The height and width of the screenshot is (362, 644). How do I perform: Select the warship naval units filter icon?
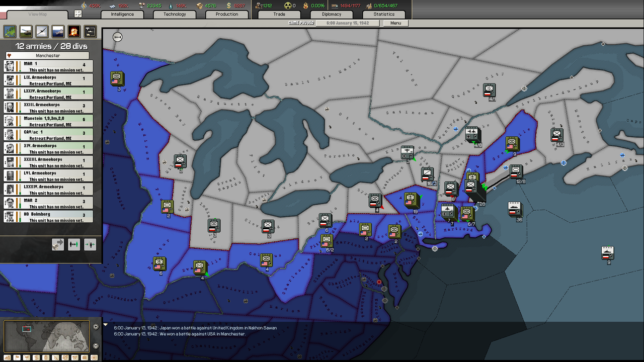pyautogui.click(x=58, y=32)
